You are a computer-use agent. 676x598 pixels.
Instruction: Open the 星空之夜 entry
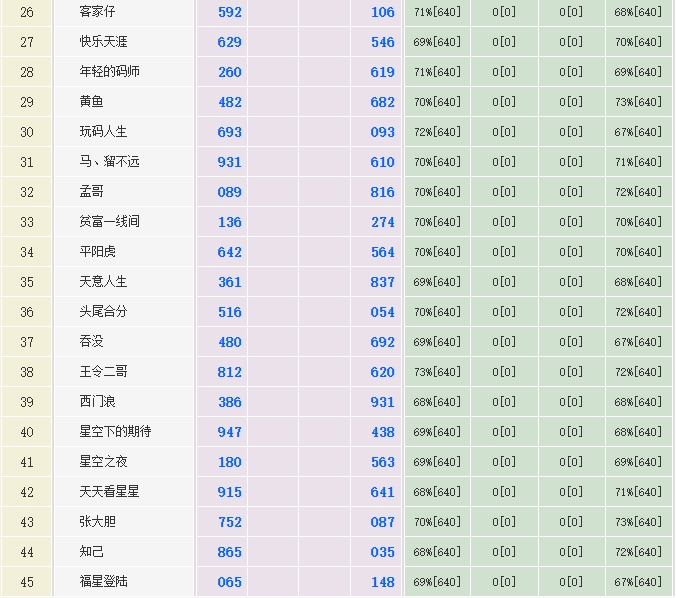(x=104, y=462)
